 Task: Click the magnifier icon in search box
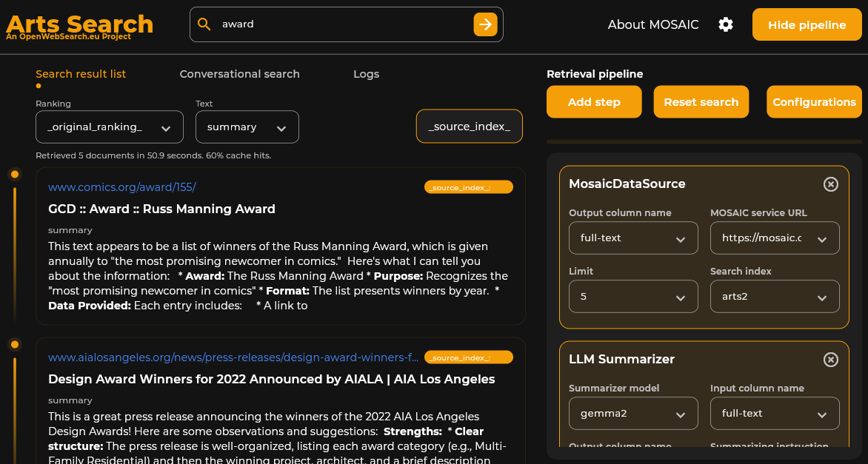click(204, 24)
